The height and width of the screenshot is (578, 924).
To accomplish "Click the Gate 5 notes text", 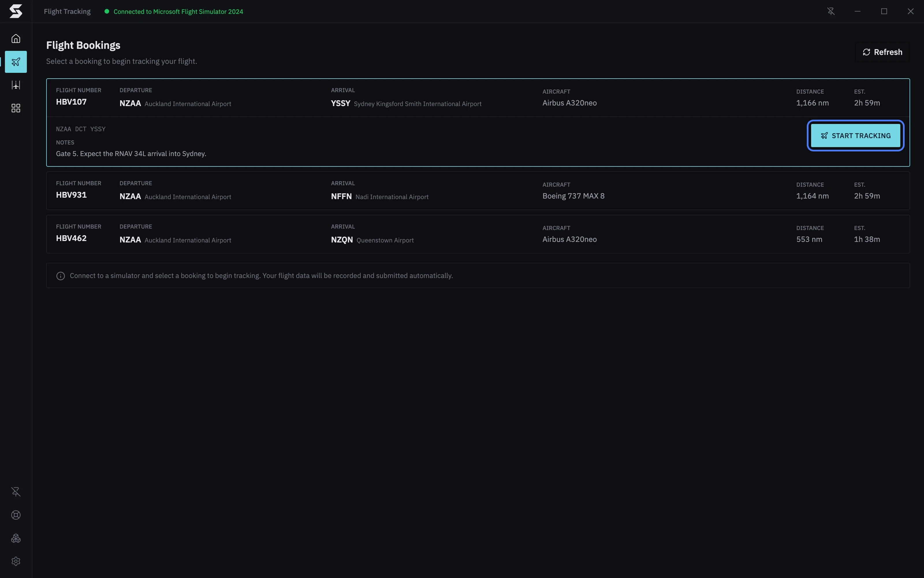I will [131, 154].
